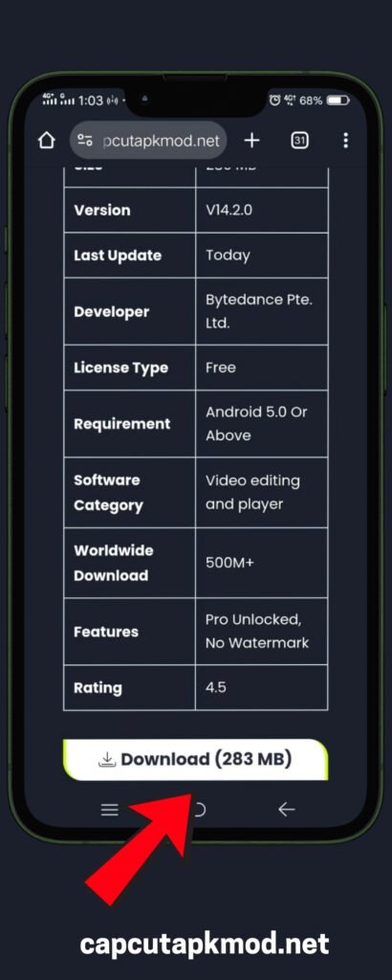Select the 'Software Category' label cell
This screenshot has height=980, width=392.
[x=130, y=493]
